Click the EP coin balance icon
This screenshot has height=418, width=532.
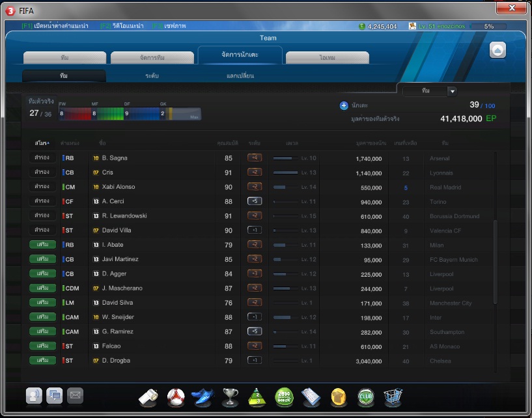coord(362,26)
